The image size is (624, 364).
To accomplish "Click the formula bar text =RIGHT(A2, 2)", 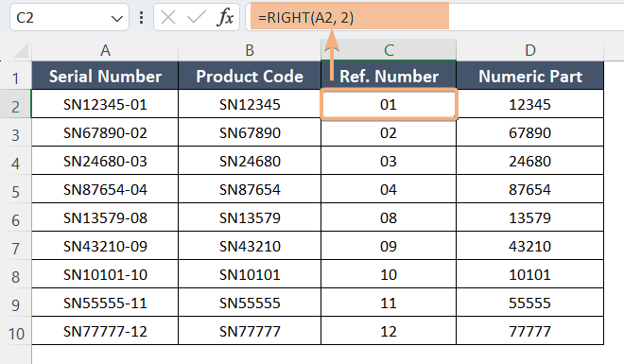I will click(x=305, y=18).
